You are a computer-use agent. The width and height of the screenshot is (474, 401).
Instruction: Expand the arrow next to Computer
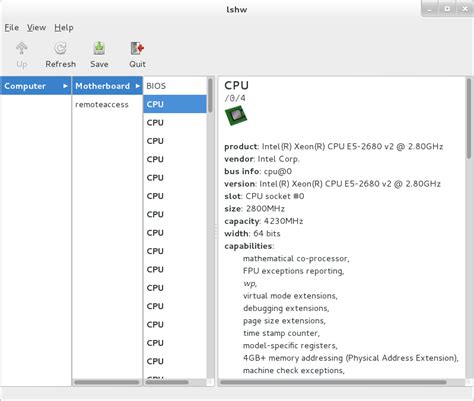(x=65, y=86)
